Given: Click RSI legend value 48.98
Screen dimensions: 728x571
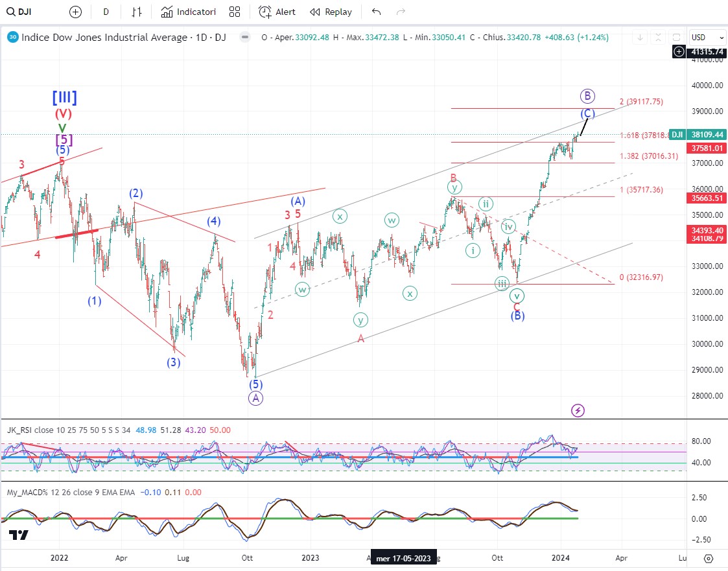Looking at the screenshot, I should point(146,430).
